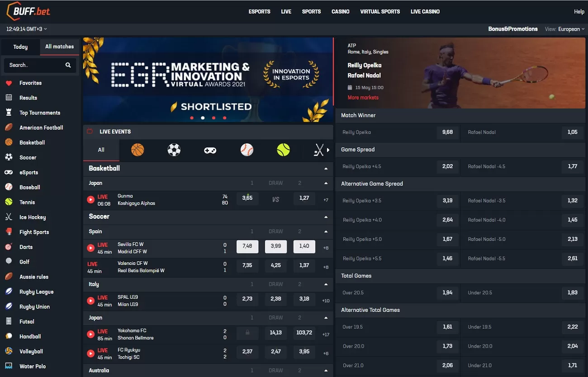Select Water Polo icon in sidebar
Image resolution: width=588 pixels, height=377 pixels.
9,366
